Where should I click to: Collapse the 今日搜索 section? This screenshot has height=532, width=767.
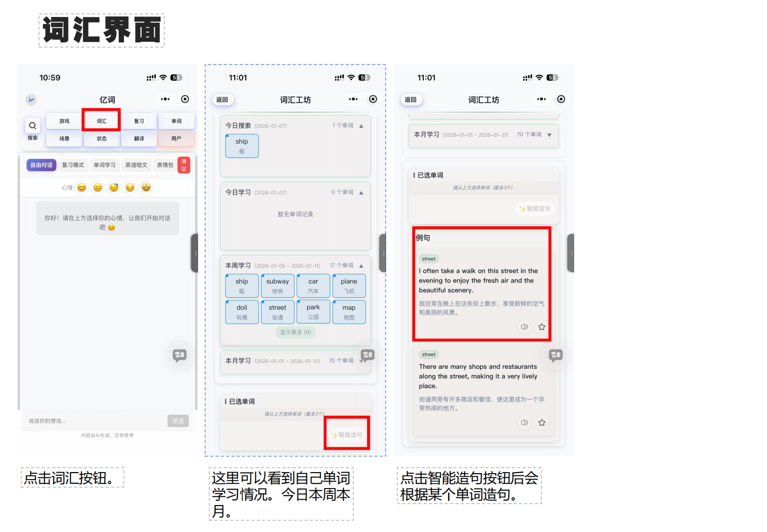click(361, 125)
